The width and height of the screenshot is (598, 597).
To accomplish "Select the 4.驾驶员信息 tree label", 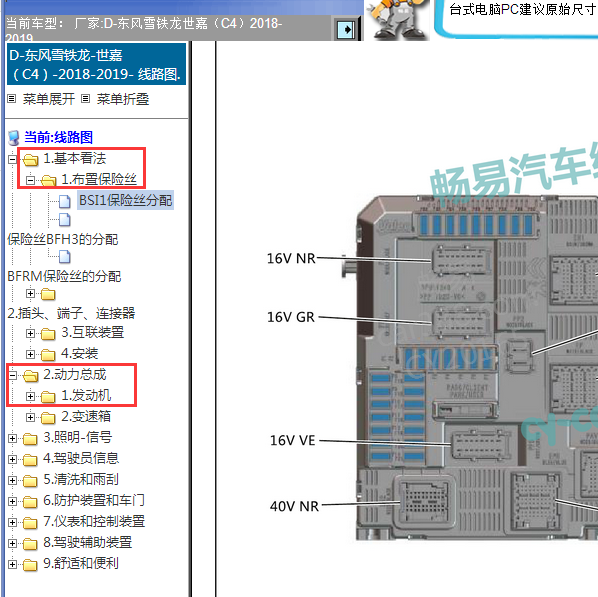I will tap(81, 459).
